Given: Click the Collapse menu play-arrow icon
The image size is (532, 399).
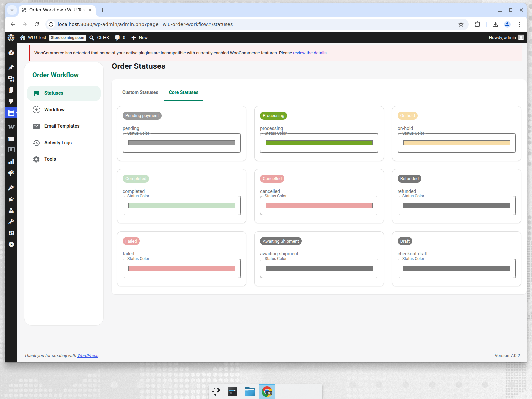Looking at the screenshot, I should (x=11, y=244).
